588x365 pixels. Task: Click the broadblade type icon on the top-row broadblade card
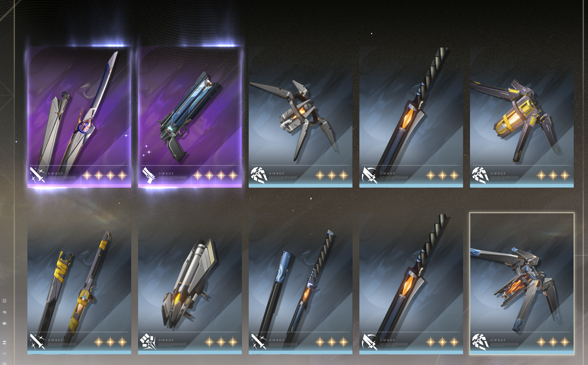pos(370,175)
